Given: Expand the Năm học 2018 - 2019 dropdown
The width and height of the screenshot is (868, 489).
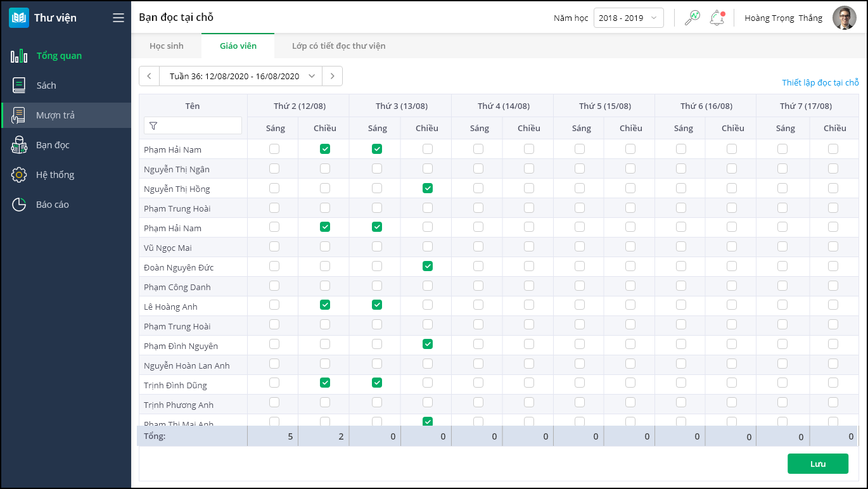Looking at the screenshot, I should click(x=628, y=18).
